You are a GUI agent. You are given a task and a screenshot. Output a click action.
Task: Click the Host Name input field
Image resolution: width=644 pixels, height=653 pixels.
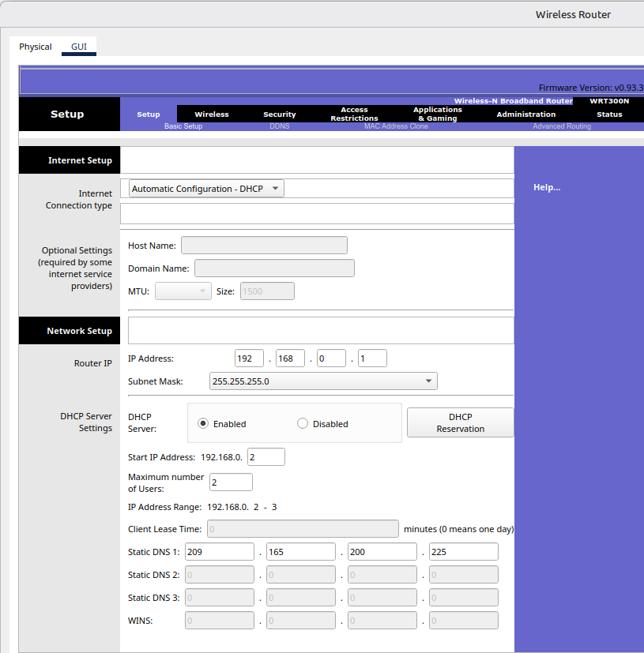point(264,246)
